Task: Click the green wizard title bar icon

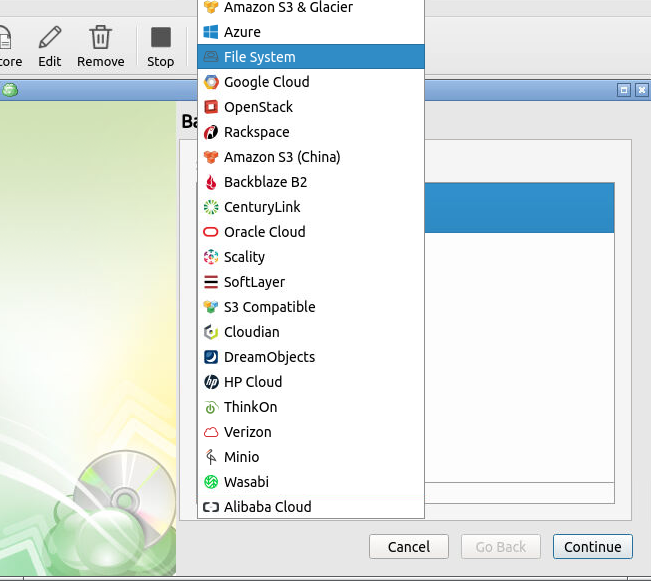Action: click(x=10, y=90)
